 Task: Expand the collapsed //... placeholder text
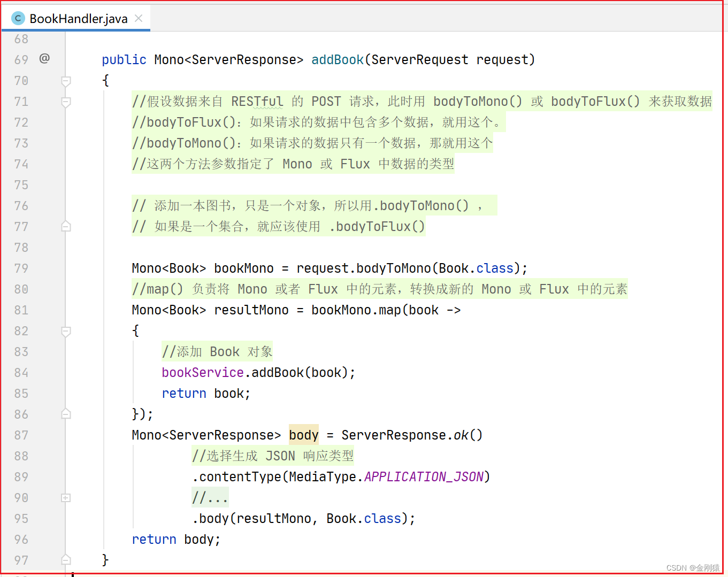pyautogui.click(x=210, y=498)
